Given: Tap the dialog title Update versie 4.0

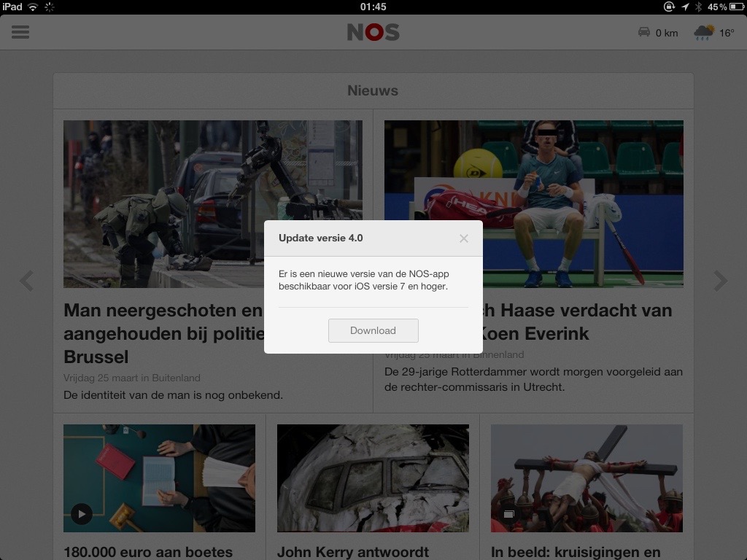Looking at the screenshot, I should tap(321, 238).
